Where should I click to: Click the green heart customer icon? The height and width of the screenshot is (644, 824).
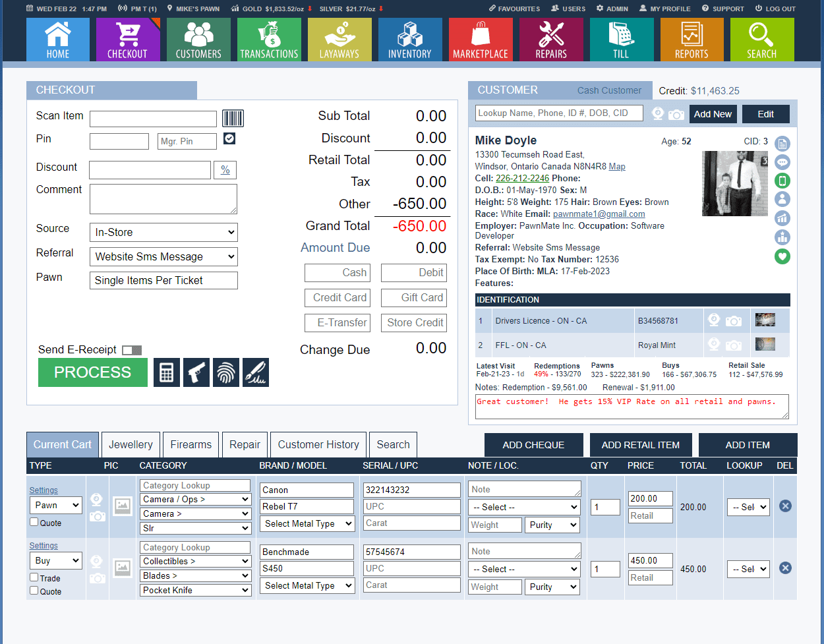(x=782, y=256)
